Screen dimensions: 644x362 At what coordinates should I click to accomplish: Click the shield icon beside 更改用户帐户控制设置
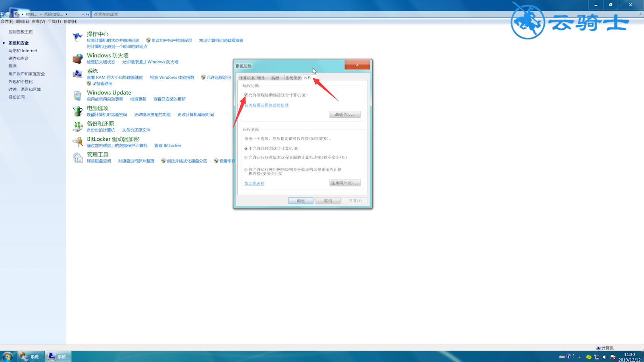[148, 40]
